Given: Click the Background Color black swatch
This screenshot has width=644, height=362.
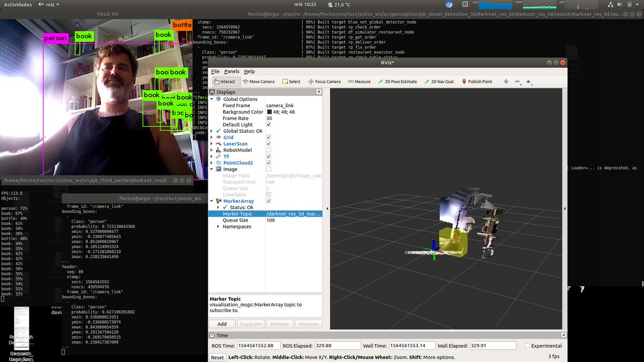Looking at the screenshot, I should 269,112.
